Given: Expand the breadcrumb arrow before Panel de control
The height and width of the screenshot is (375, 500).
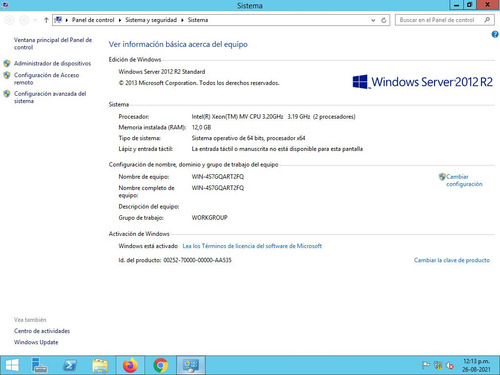Looking at the screenshot, I should 67,20.
